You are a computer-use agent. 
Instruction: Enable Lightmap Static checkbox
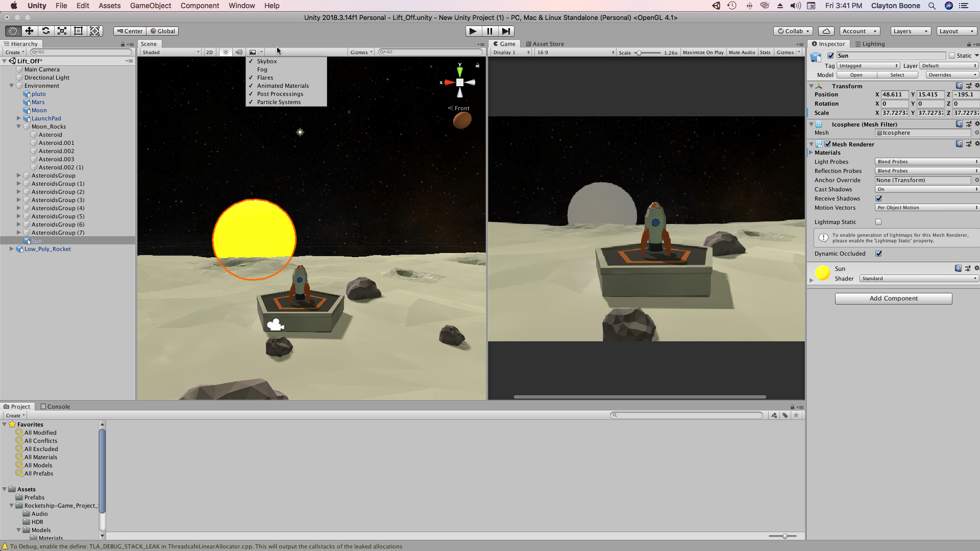coord(878,222)
